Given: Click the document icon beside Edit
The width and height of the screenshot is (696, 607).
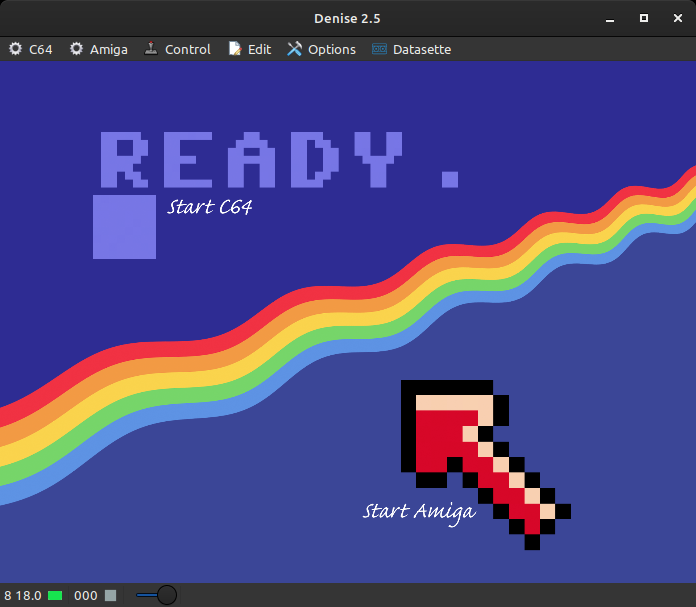Looking at the screenshot, I should (x=235, y=48).
